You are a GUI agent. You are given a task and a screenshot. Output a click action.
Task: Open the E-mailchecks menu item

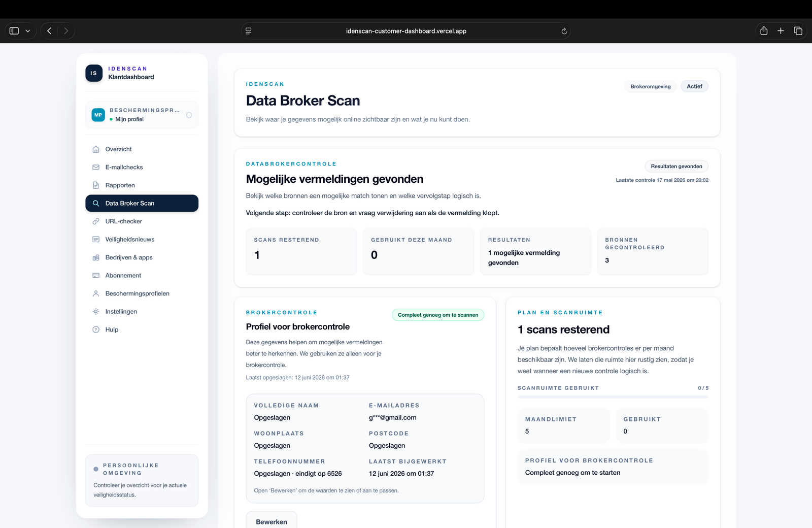pyautogui.click(x=142, y=167)
